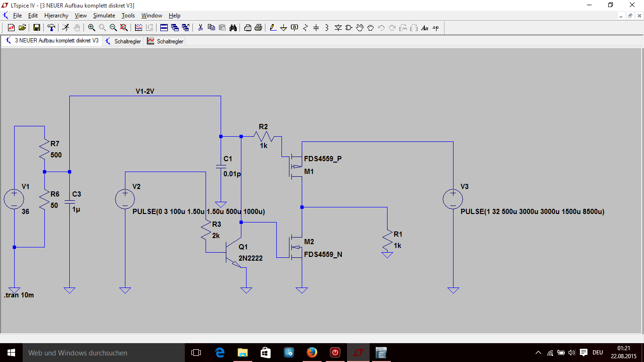Click the Cut scissors tool

pyautogui.click(x=200, y=28)
